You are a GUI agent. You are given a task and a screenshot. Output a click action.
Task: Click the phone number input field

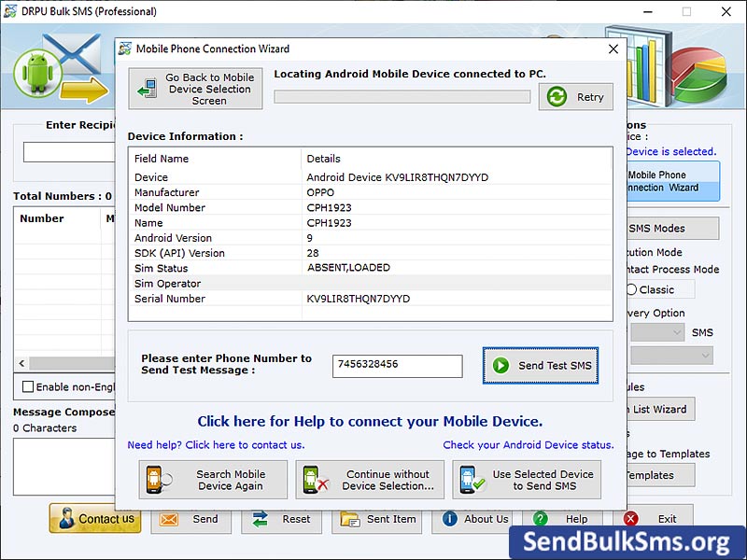pos(397,366)
